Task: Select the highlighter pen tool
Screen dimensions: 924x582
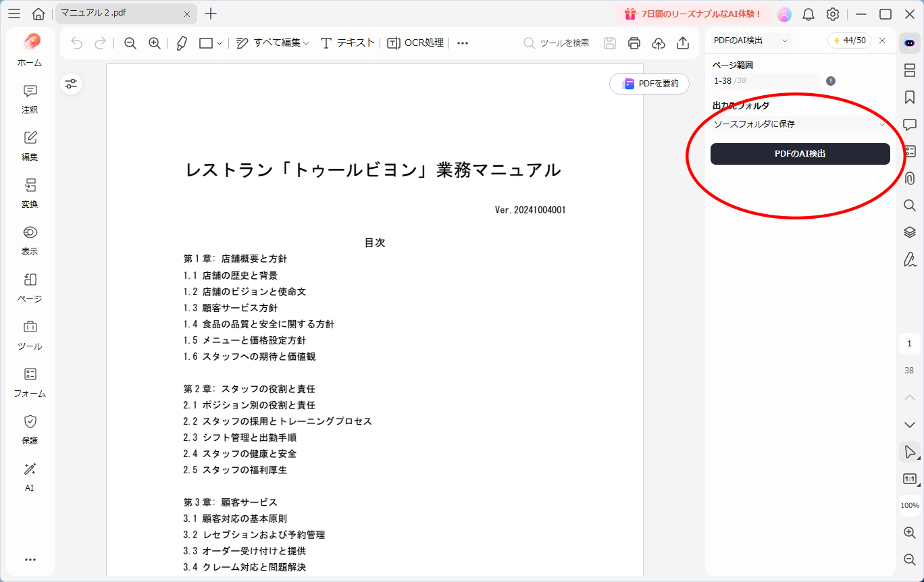Action: tap(181, 43)
